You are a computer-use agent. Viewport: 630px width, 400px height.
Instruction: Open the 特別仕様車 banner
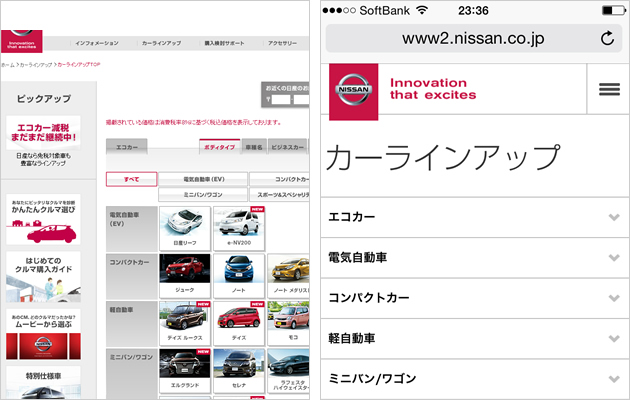click(x=43, y=382)
